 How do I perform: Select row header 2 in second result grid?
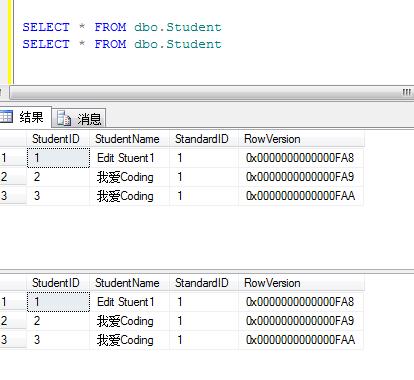point(13,321)
